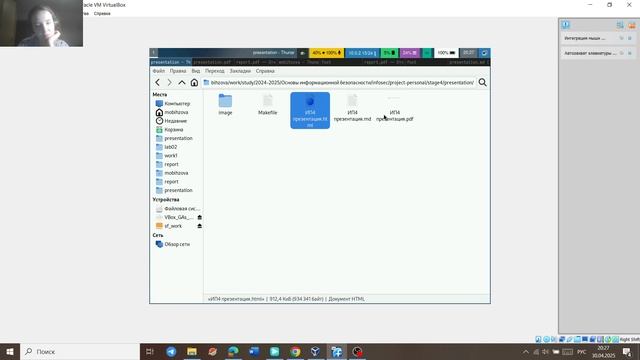Viewport: 640px width, 360px height.
Task: Go back with Thunar's back arrow
Action: [x=158, y=82]
